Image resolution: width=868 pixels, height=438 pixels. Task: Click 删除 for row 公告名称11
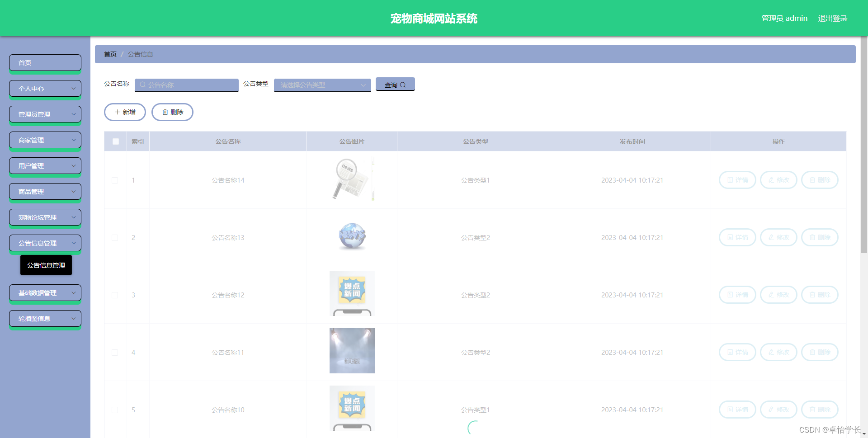coord(820,352)
